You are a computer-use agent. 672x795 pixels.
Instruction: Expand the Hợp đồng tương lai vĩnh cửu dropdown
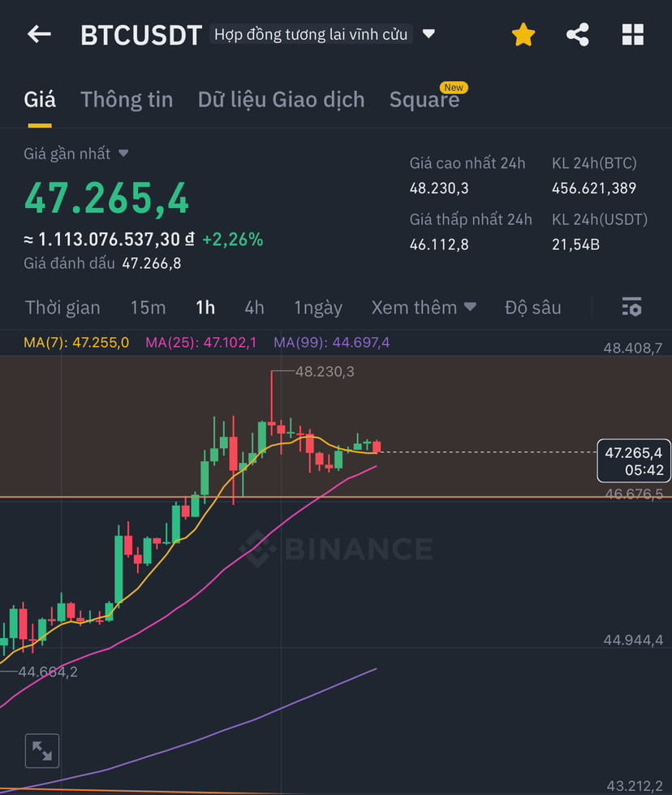click(x=318, y=34)
